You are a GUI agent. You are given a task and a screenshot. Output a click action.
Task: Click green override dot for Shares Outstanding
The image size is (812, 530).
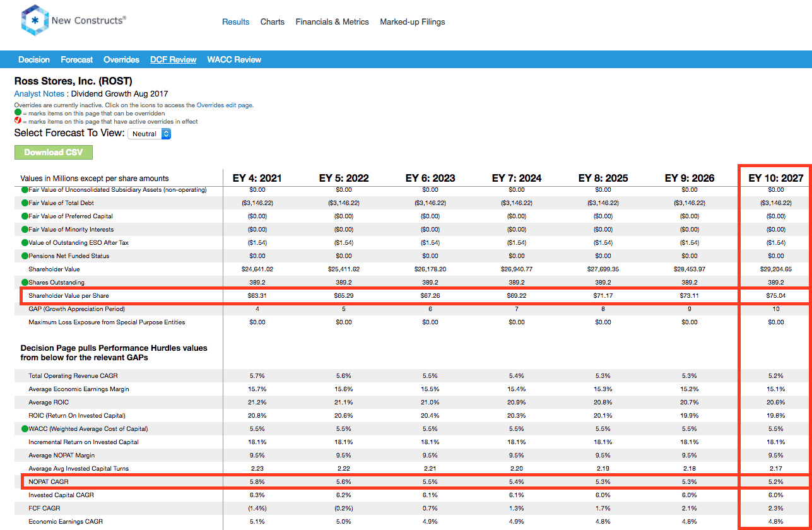(x=25, y=283)
